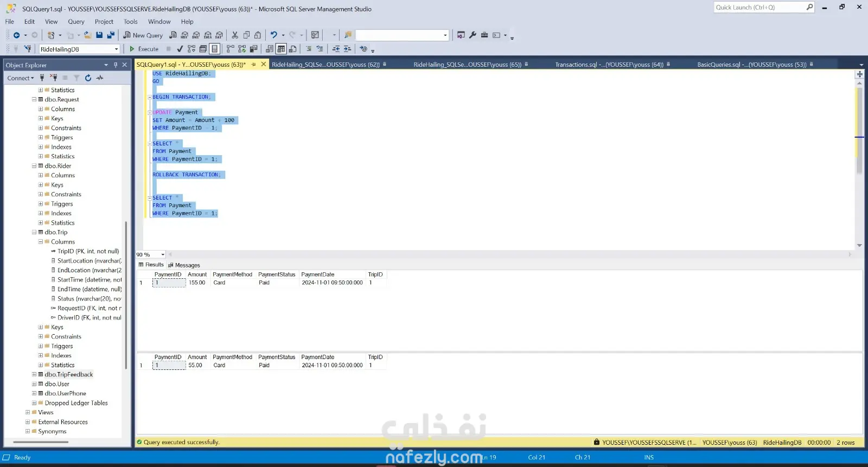Image resolution: width=868 pixels, height=467 pixels.
Task: Click Decrease Indent icon
Action: tap(336, 49)
